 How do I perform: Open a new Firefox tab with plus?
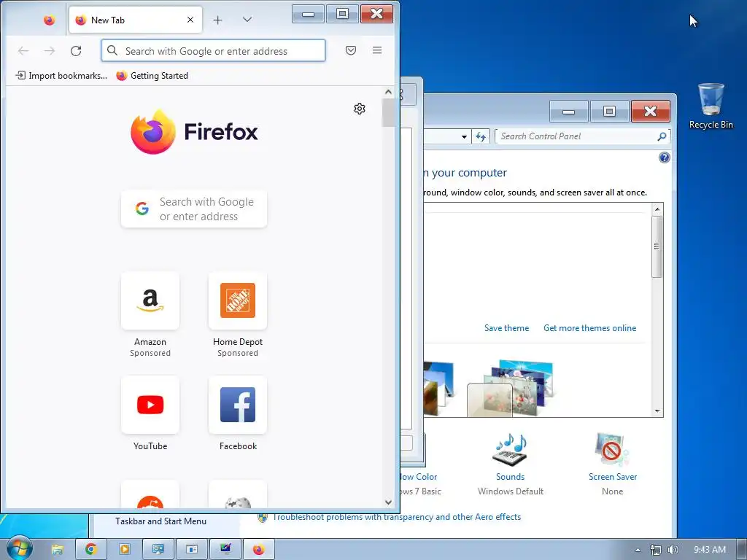point(217,20)
